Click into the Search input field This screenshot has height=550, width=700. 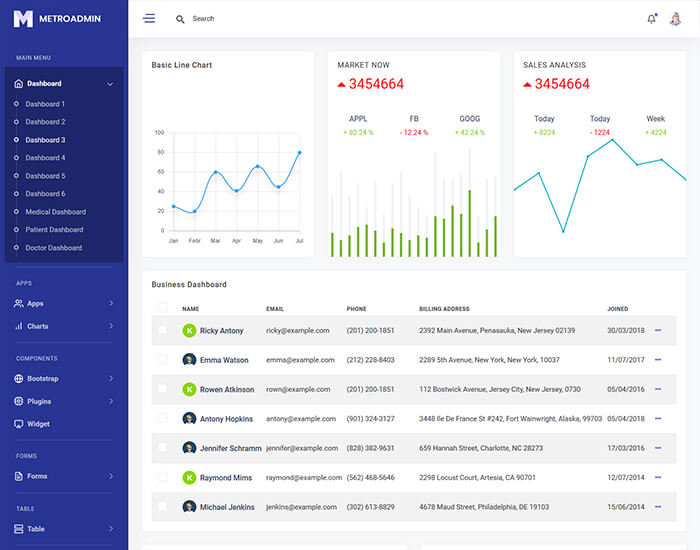[300, 19]
